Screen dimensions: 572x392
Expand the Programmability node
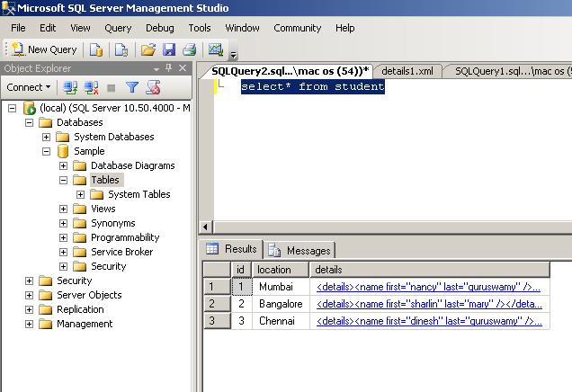64,237
